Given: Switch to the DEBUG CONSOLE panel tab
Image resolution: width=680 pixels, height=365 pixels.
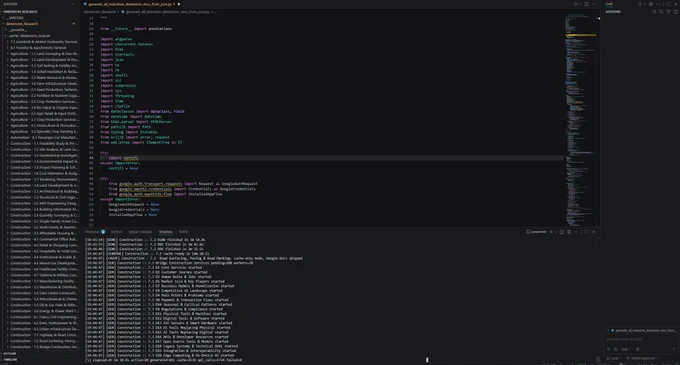Looking at the screenshot, I should [x=141, y=232].
